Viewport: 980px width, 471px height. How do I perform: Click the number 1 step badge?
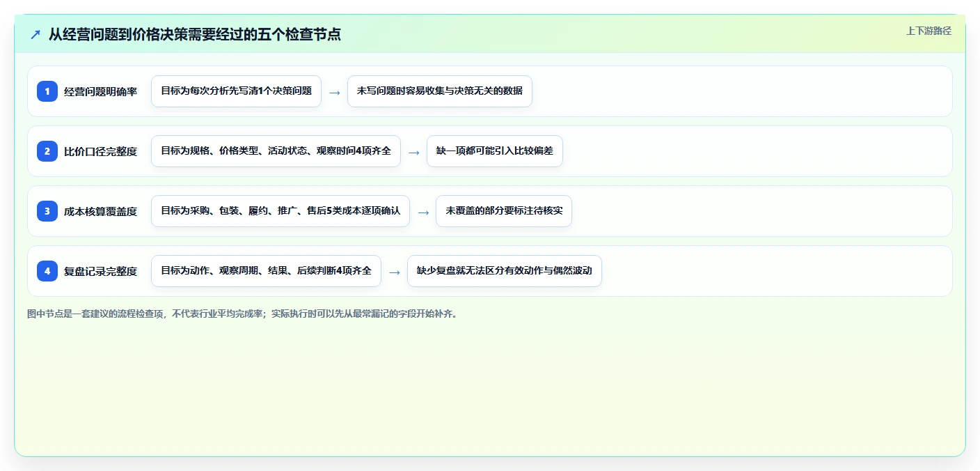[47, 91]
